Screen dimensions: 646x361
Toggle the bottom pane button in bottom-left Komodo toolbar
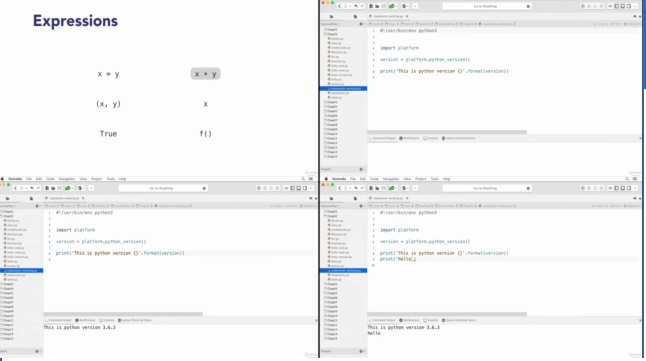pyautogui.click(x=299, y=188)
